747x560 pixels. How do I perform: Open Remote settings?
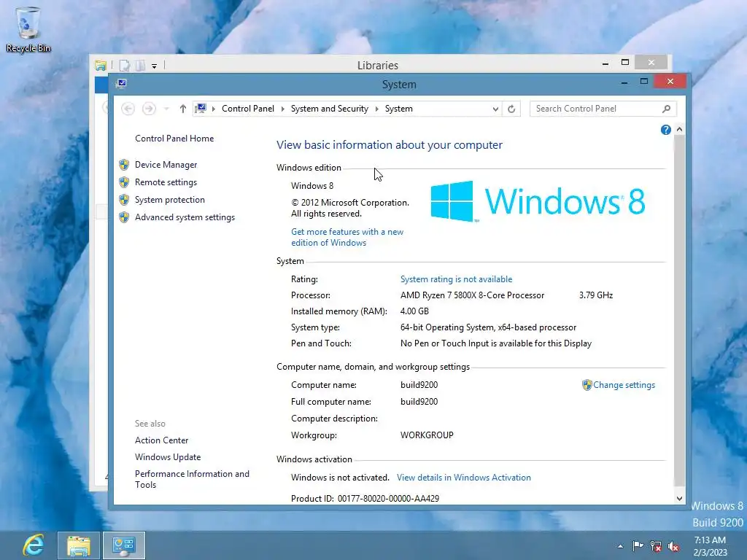(x=166, y=182)
